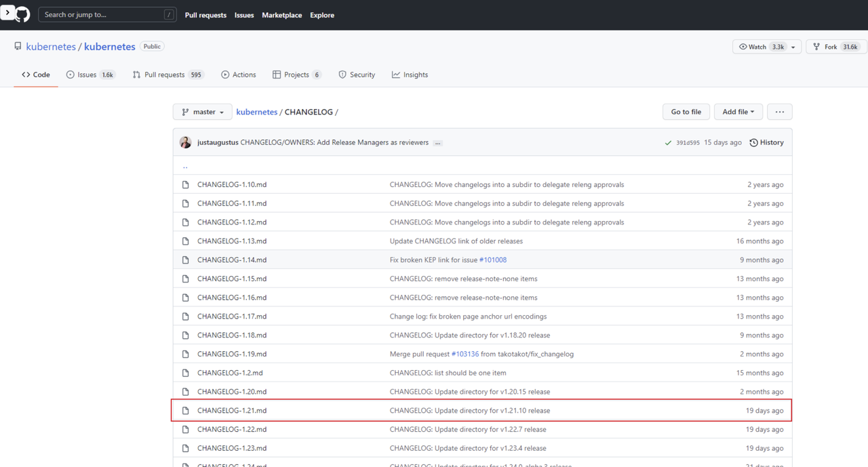Click the expand arrow panel at top-left corner
Screen dimensions: 868x467
click(x=7, y=12)
